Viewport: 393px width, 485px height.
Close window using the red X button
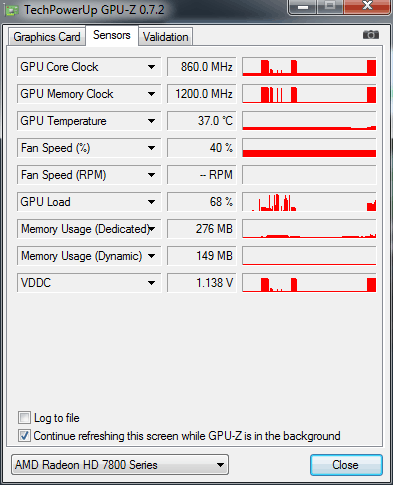pyautogui.click(x=367, y=7)
